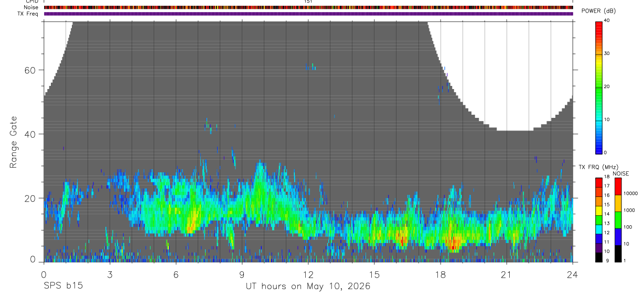Click the 60 tick on the Range Gate axis
Viewport: 644px width, 297px height.
(30, 70)
